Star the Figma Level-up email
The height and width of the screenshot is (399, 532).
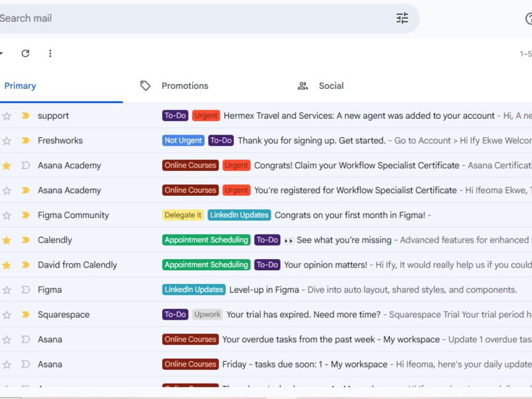pyautogui.click(x=7, y=290)
